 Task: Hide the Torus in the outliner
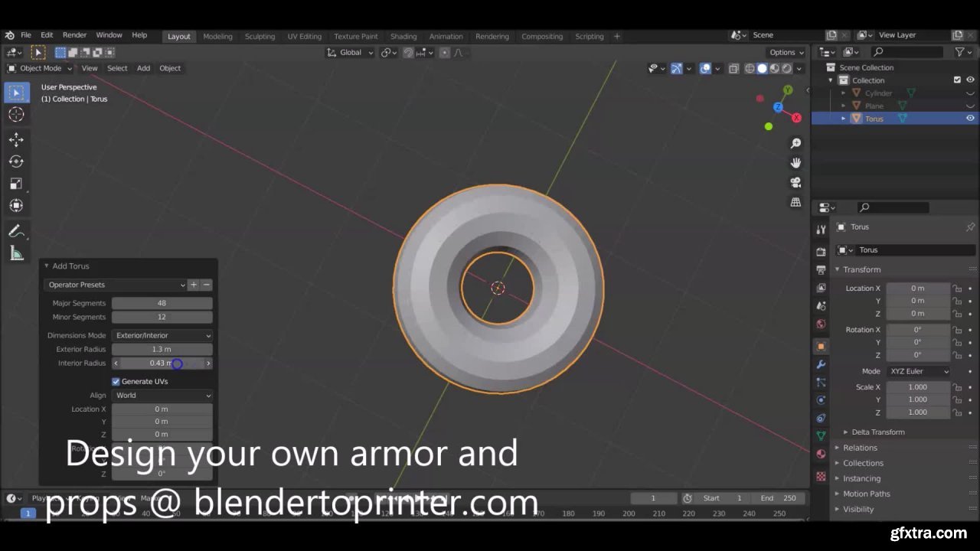pos(970,119)
